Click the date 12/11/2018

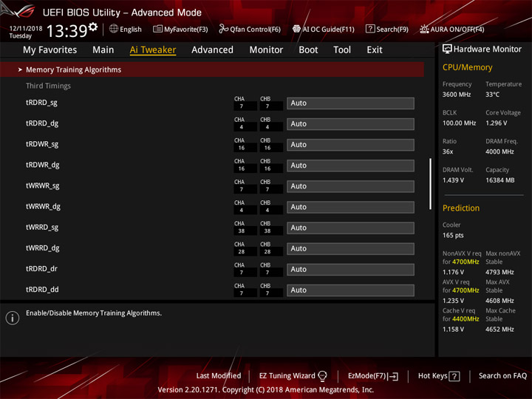[x=26, y=28]
